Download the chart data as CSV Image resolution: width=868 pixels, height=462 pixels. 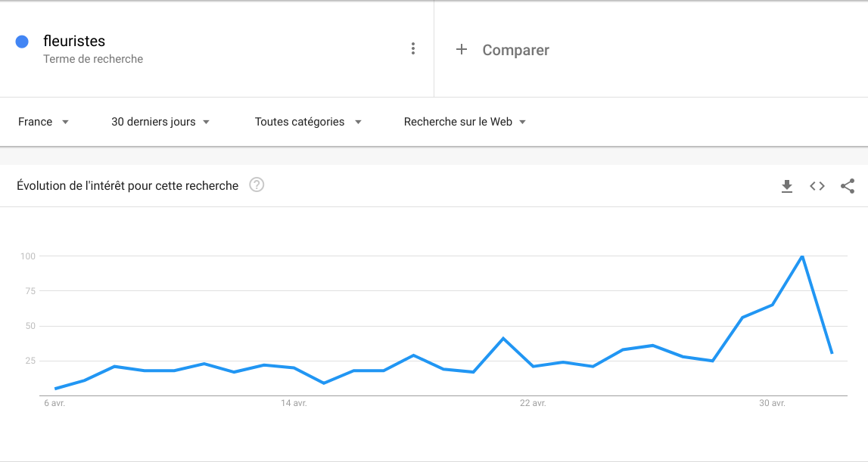click(x=787, y=186)
